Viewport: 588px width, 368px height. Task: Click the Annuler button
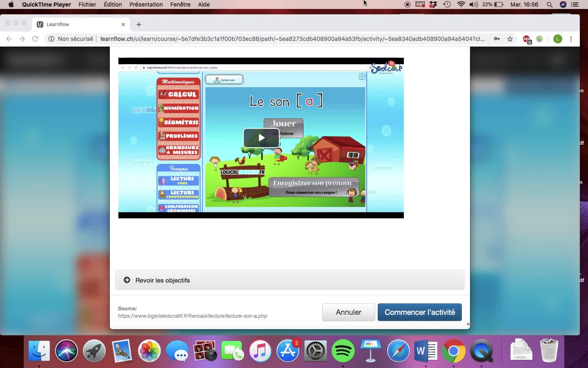pos(348,312)
